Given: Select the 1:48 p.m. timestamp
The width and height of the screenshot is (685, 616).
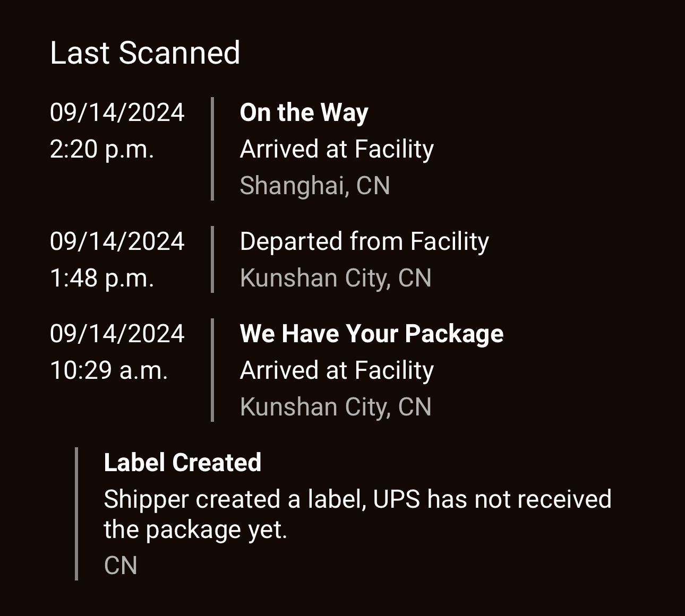Looking at the screenshot, I should coord(102,278).
